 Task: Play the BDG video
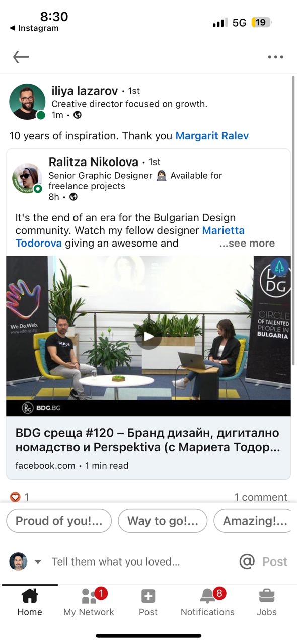[x=148, y=336]
